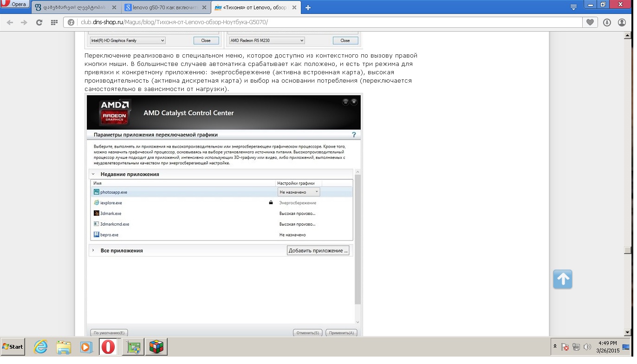Click Close beside Intel HD Graphics dropdown

coord(206,40)
